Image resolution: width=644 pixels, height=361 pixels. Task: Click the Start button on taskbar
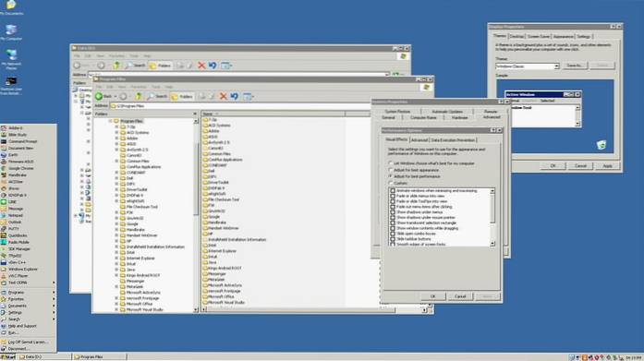click(x=8, y=357)
